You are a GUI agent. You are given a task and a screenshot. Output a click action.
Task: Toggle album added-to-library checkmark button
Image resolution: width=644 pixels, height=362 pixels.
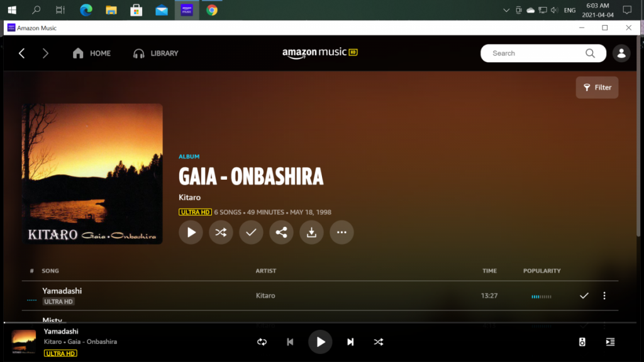[251, 233]
